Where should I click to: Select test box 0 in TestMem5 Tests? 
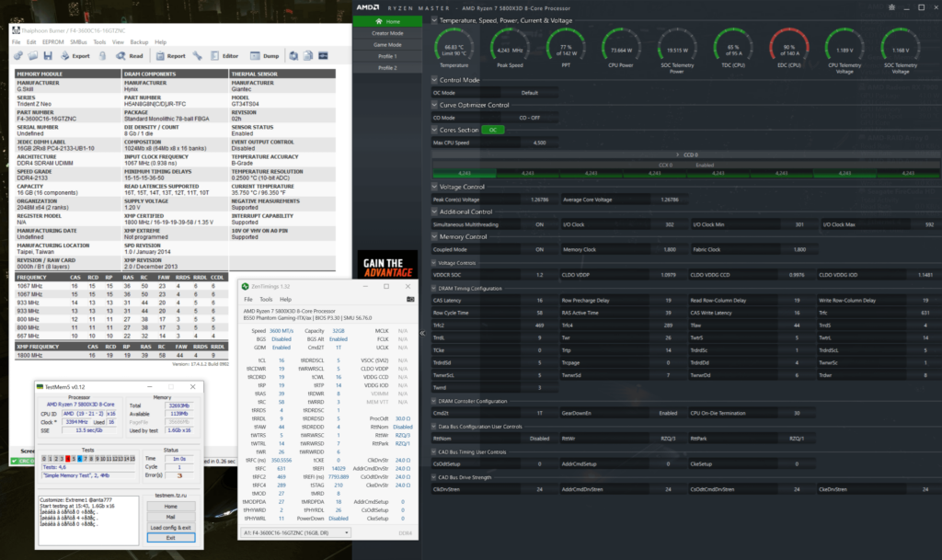click(x=44, y=459)
